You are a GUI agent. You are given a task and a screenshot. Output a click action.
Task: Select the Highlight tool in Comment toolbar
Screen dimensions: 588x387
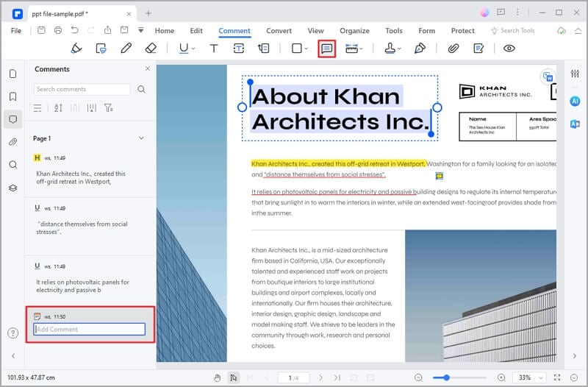76,49
